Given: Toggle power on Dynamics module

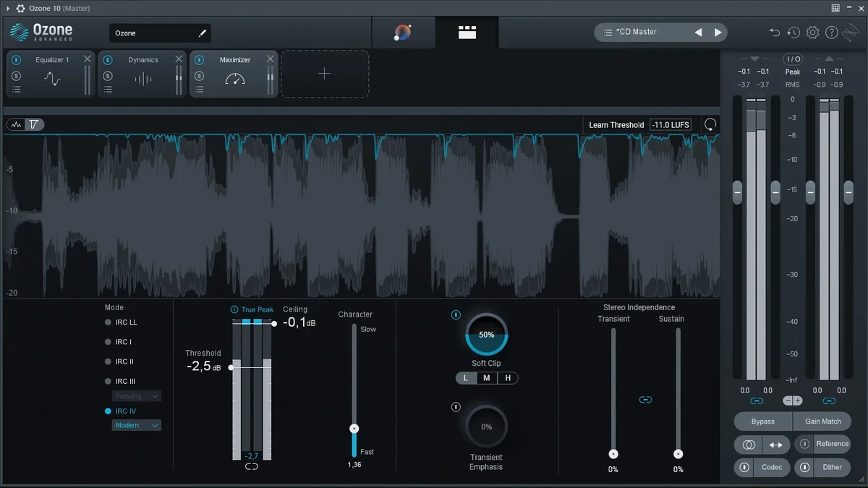Looking at the screenshot, I should coord(108,60).
